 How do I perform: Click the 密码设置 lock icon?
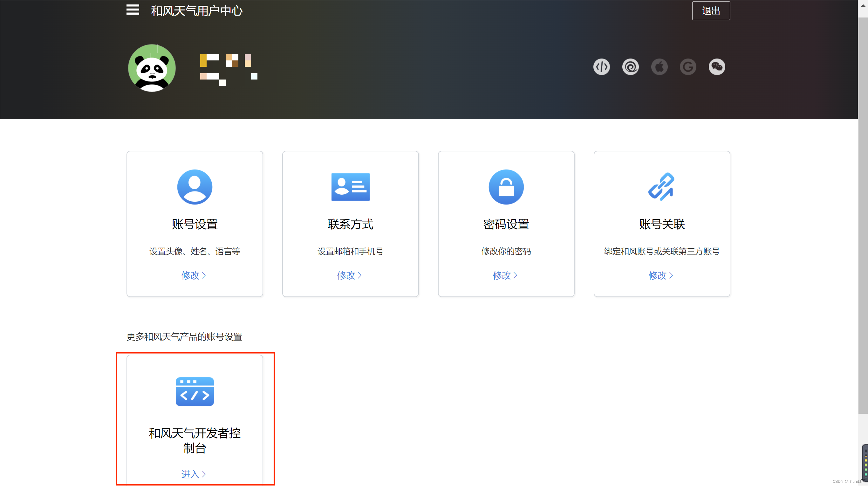[506, 187]
